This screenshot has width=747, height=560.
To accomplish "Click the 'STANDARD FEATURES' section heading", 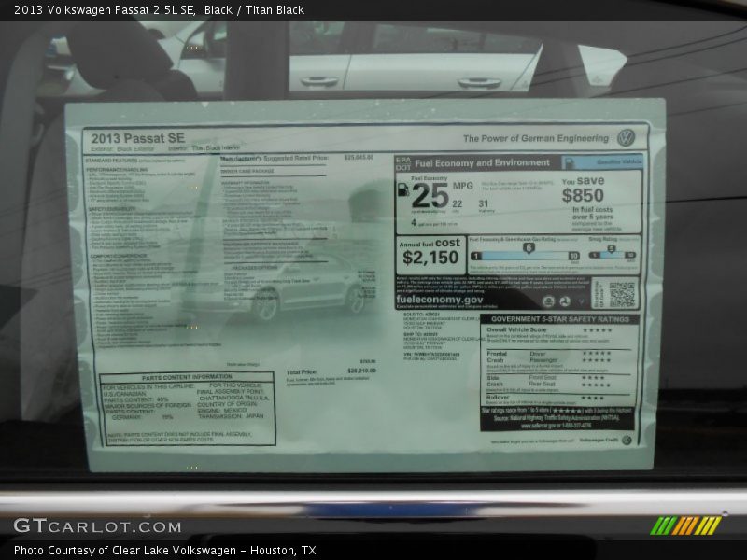I will pos(111,161).
